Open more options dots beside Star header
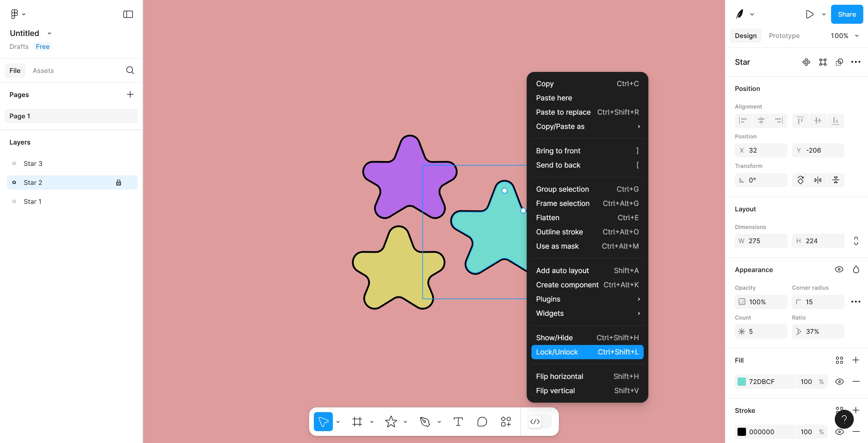Viewport: 868px width, 443px height. pos(856,62)
